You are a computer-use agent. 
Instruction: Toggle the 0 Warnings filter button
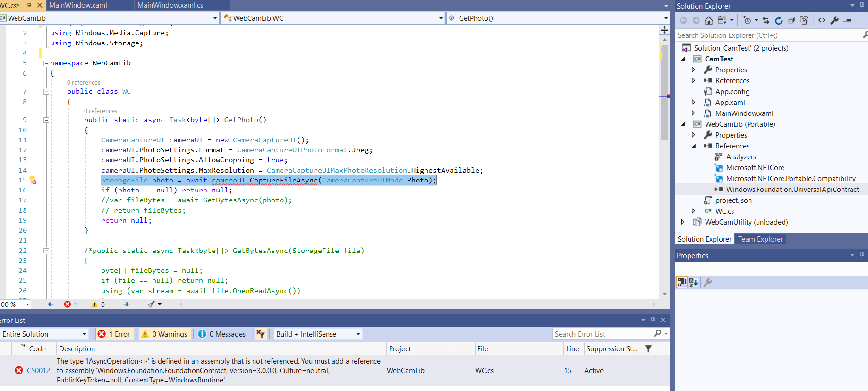tap(164, 334)
